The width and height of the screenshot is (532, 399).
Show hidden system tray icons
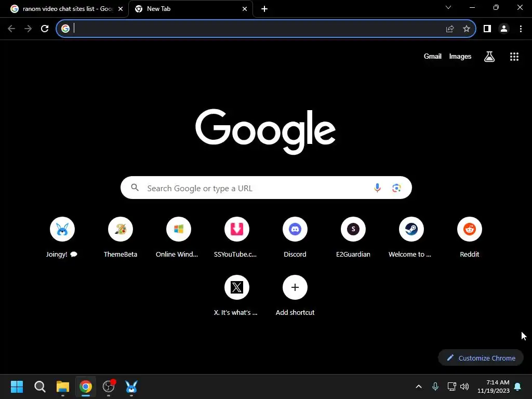419,387
